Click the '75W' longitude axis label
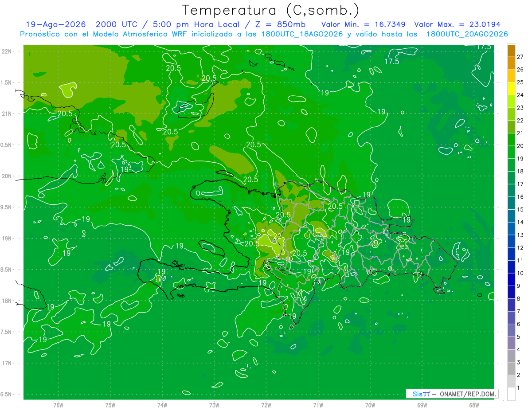The image size is (532, 411). pos(110,405)
